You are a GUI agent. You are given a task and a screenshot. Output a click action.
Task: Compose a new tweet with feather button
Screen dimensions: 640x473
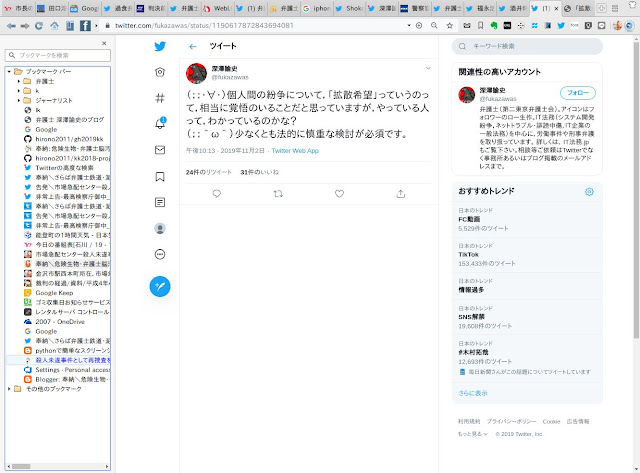click(160, 286)
